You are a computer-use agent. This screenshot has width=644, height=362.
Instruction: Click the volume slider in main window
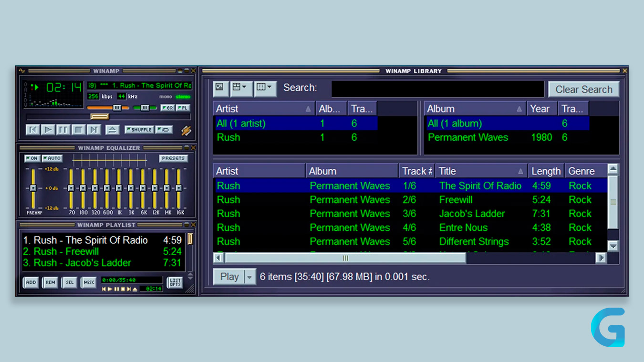tap(108, 108)
